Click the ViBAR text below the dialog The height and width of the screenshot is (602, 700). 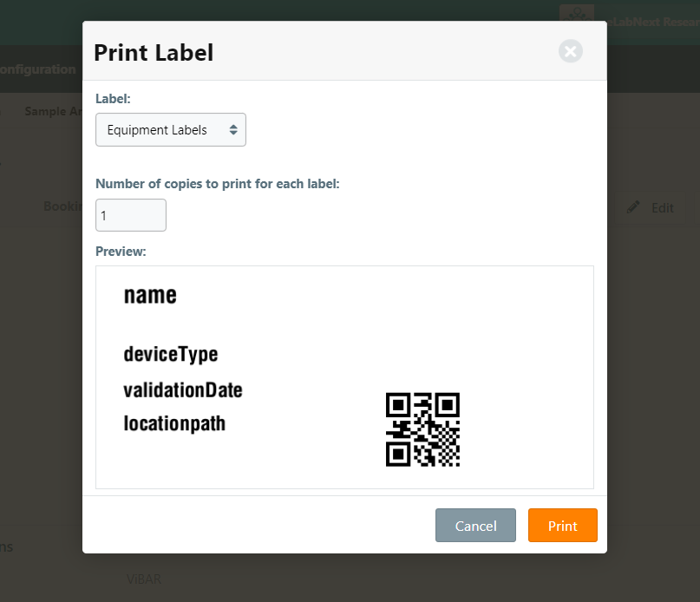click(144, 579)
